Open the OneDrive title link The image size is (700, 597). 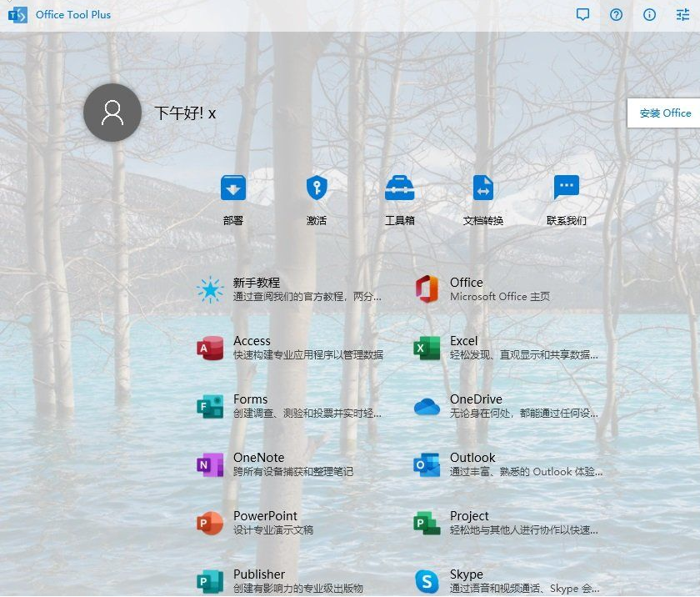click(476, 399)
